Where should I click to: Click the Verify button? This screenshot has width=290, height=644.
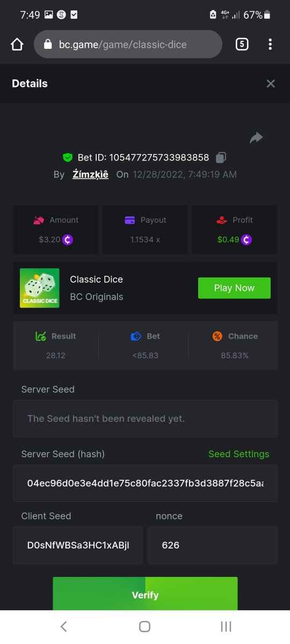click(145, 594)
